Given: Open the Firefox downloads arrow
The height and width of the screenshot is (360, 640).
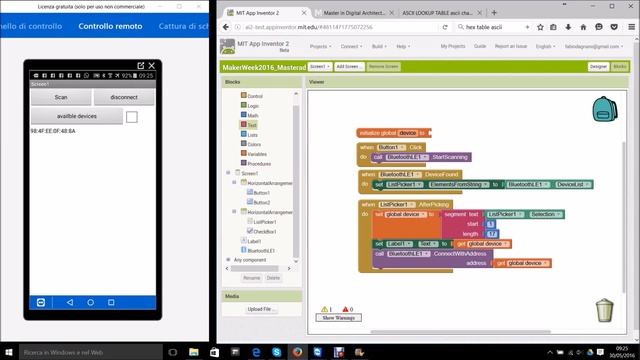Looking at the screenshot, I should tap(568, 27).
